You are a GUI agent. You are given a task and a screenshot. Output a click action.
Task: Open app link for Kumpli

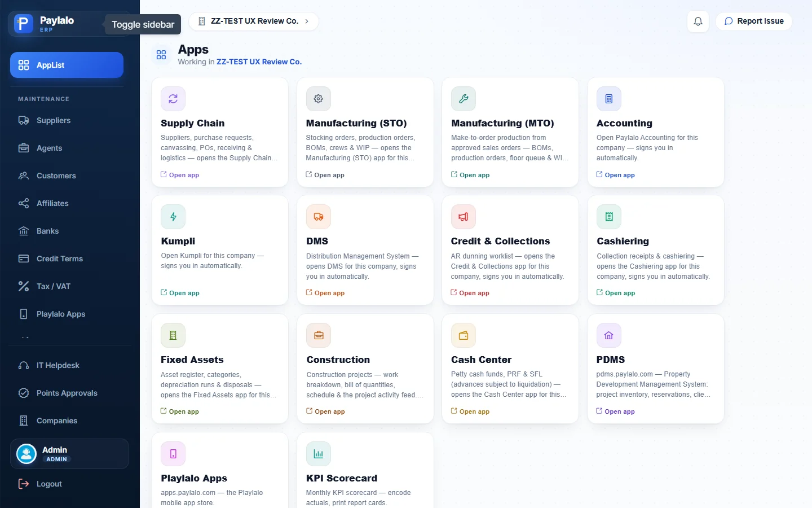point(180,293)
